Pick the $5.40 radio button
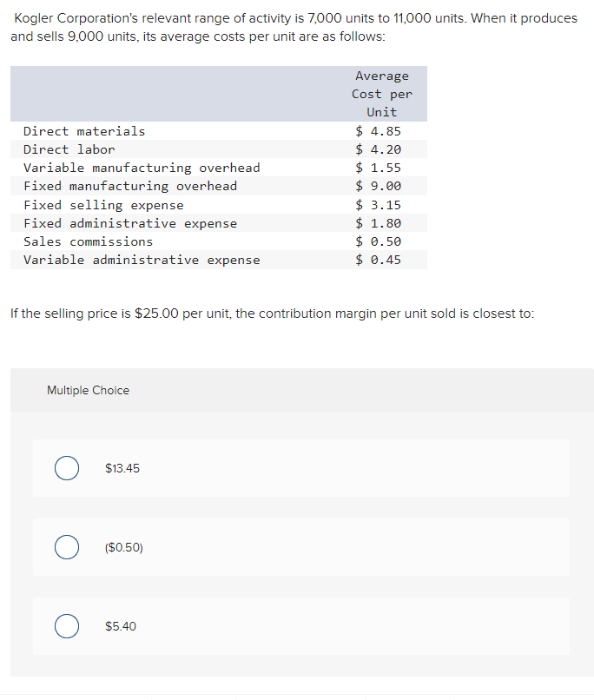Screen dimensions: 594x700 click(67, 626)
